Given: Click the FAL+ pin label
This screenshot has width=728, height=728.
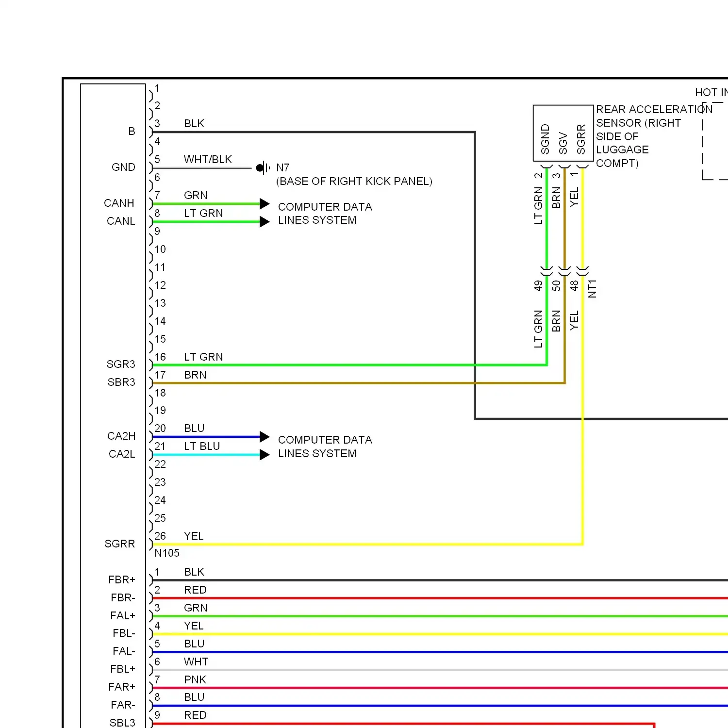Looking at the screenshot, I should (123, 616).
